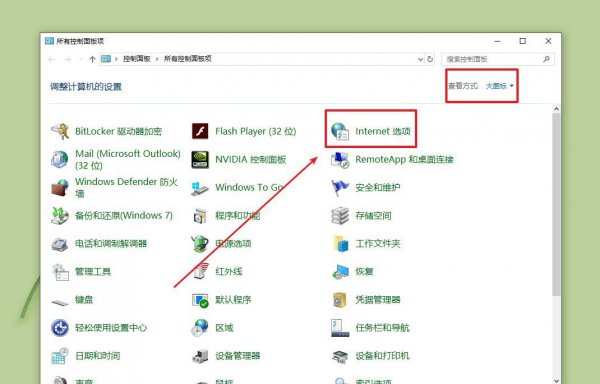Click the magnifier search icon
Screen dimensions: 600x384
(x=546, y=59)
